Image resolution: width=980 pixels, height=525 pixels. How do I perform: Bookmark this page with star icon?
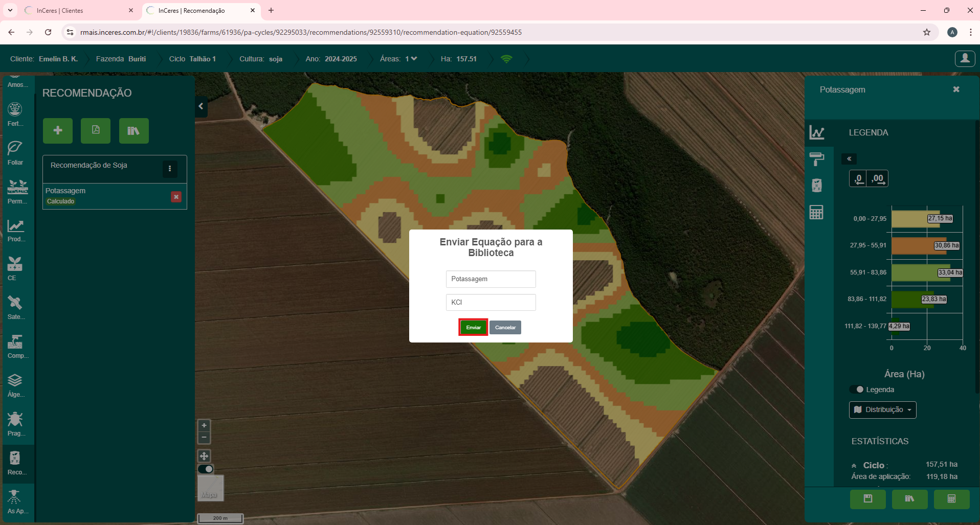point(927,32)
